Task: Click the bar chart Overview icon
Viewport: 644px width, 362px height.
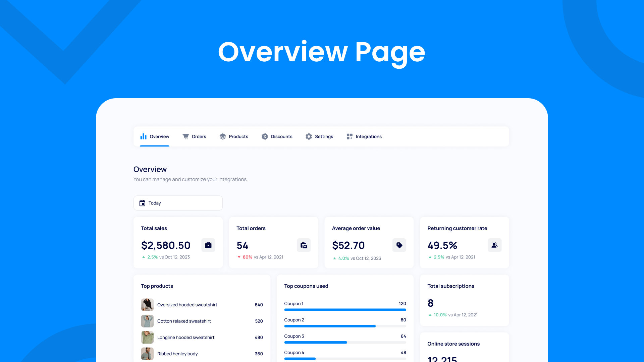Action: (144, 136)
